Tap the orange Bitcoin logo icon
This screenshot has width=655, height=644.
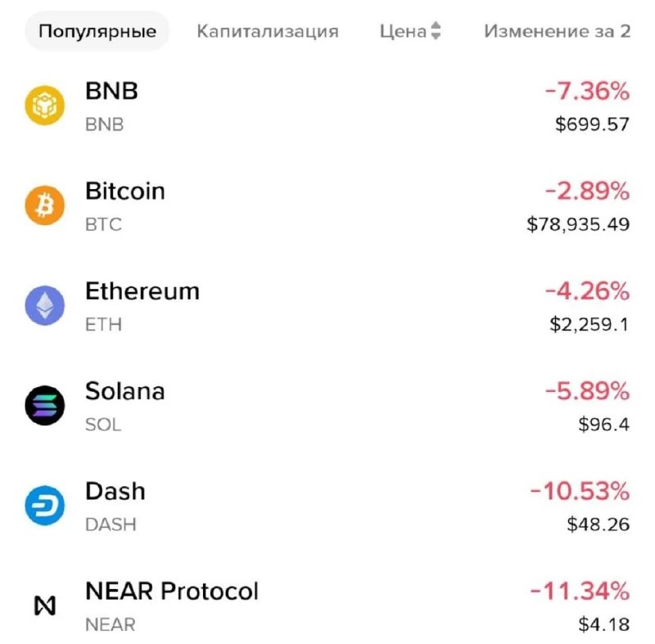(45, 205)
